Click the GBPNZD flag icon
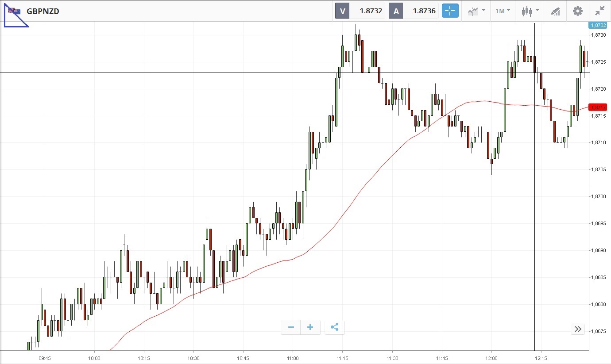Screen dimensions: 611x364 click(x=14, y=11)
